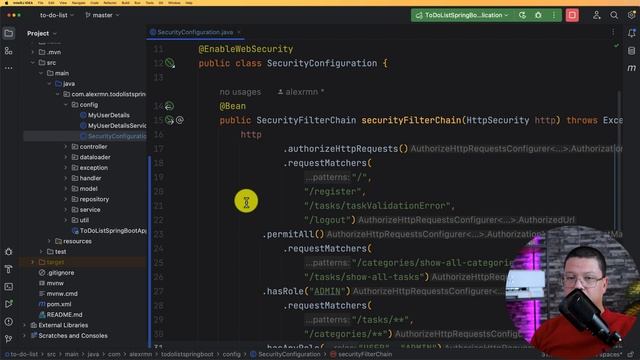This screenshot has width=640, height=360.
Task: Open IDE settings gear icon
Action: [631, 15]
